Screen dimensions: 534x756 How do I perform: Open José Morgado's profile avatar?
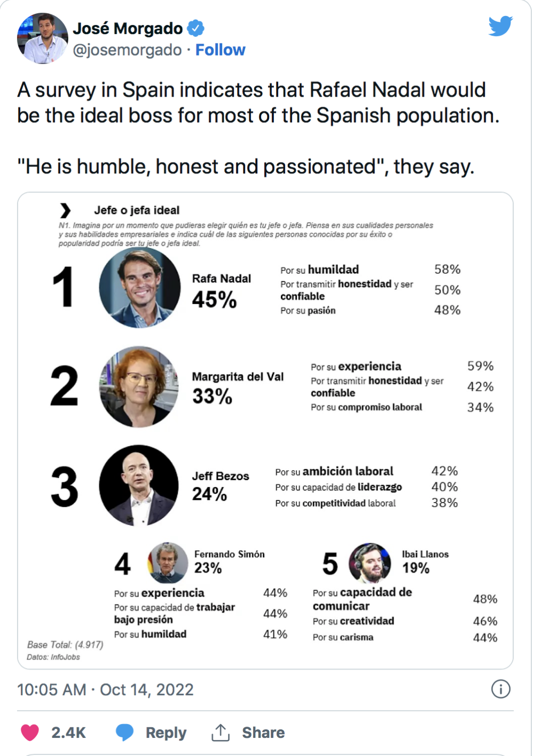[43, 38]
